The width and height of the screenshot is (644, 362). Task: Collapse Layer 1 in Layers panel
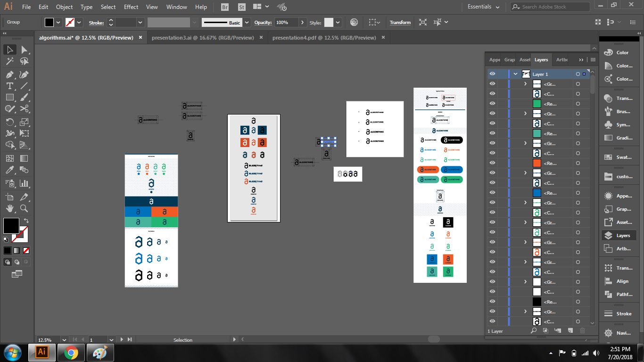[515, 74]
